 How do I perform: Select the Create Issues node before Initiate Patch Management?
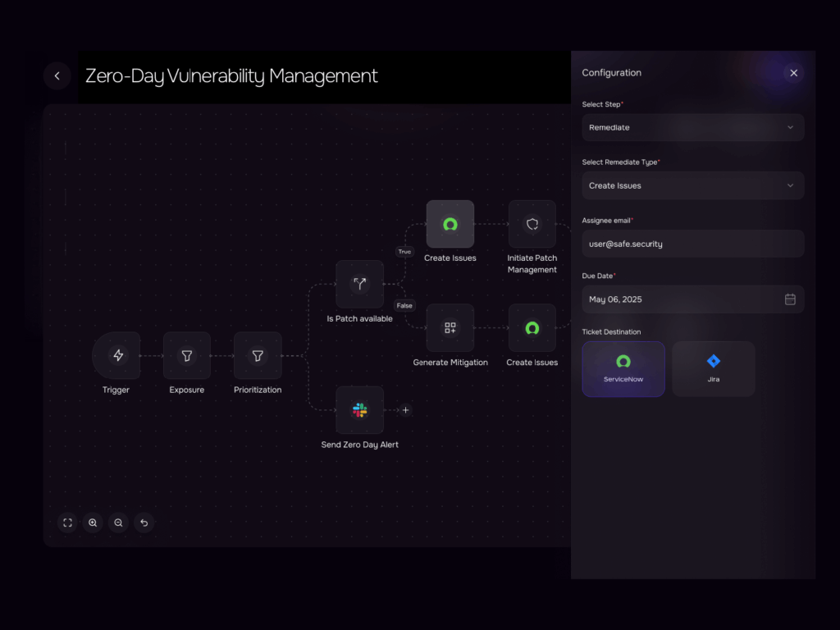click(x=450, y=224)
